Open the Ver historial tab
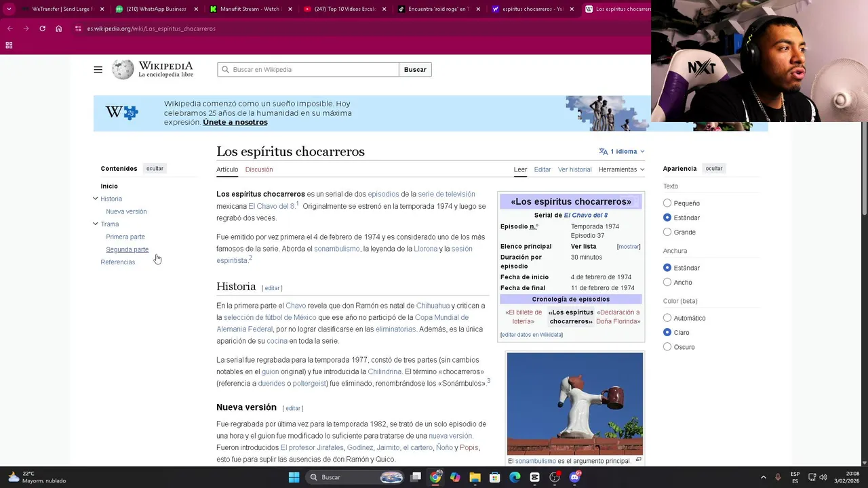This screenshot has height=488, width=868. coord(575,169)
